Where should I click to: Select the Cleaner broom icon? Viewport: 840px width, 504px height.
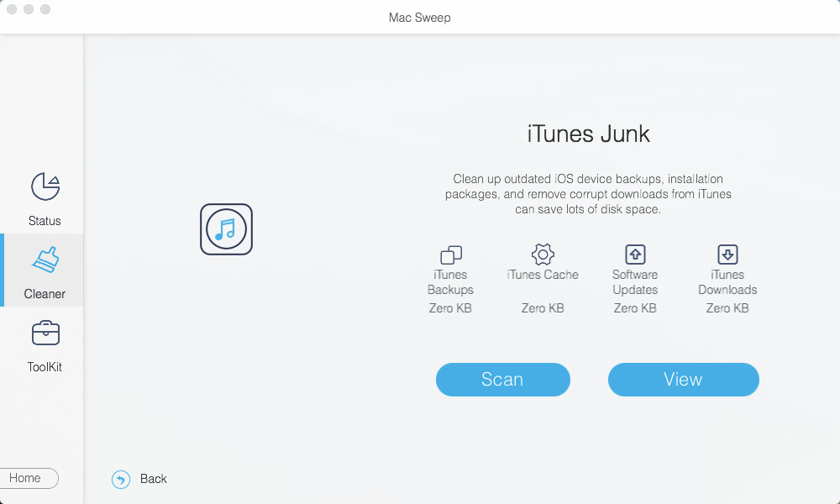point(45,260)
